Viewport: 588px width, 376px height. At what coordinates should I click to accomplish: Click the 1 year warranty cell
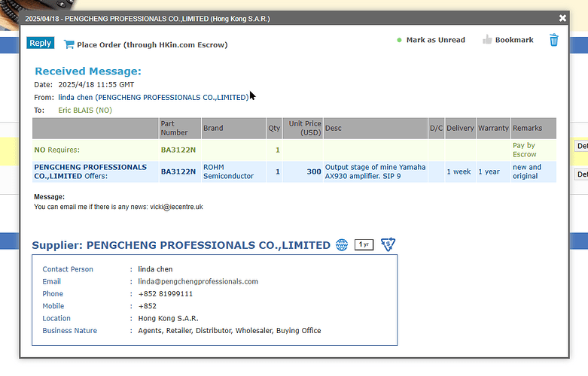pos(493,172)
